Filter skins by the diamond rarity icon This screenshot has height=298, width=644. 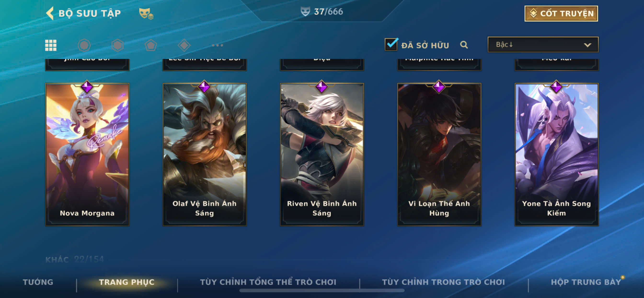pos(184,45)
